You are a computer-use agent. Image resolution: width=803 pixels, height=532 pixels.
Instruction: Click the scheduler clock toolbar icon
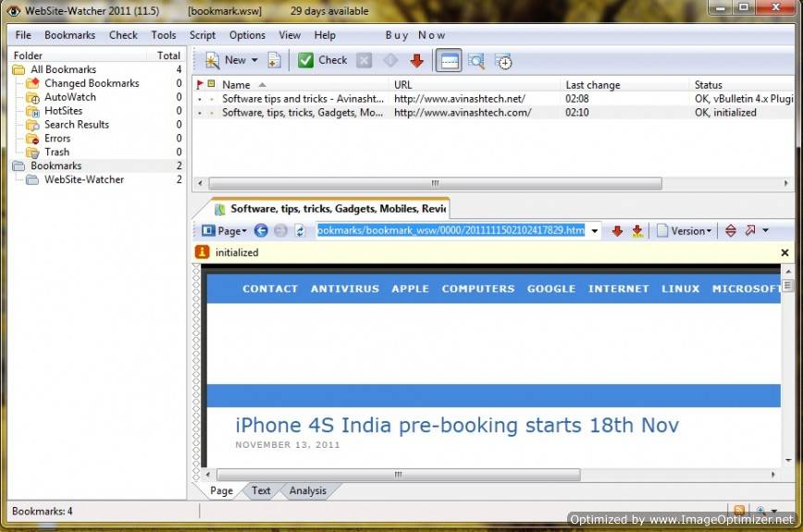click(504, 61)
